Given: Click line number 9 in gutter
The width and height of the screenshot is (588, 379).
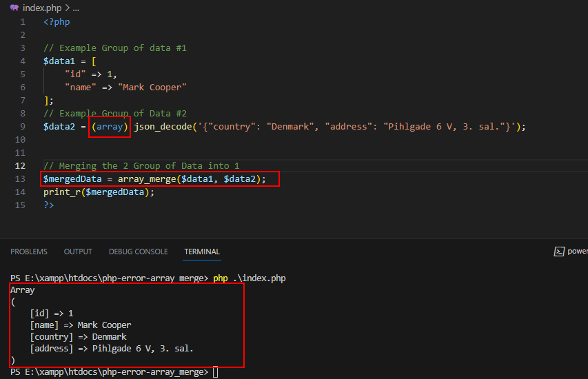Looking at the screenshot, I should [x=23, y=127].
